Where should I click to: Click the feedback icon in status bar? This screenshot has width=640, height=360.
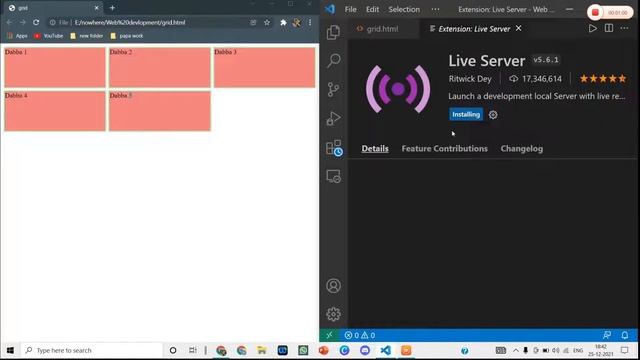pos(607,335)
